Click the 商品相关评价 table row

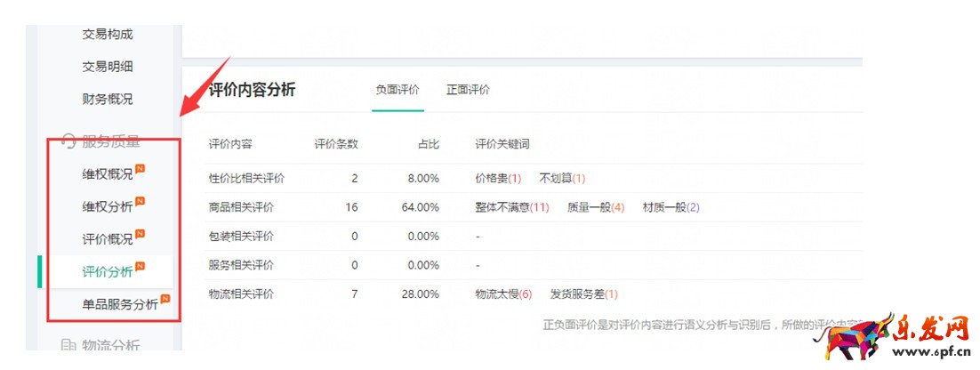click(x=241, y=207)
